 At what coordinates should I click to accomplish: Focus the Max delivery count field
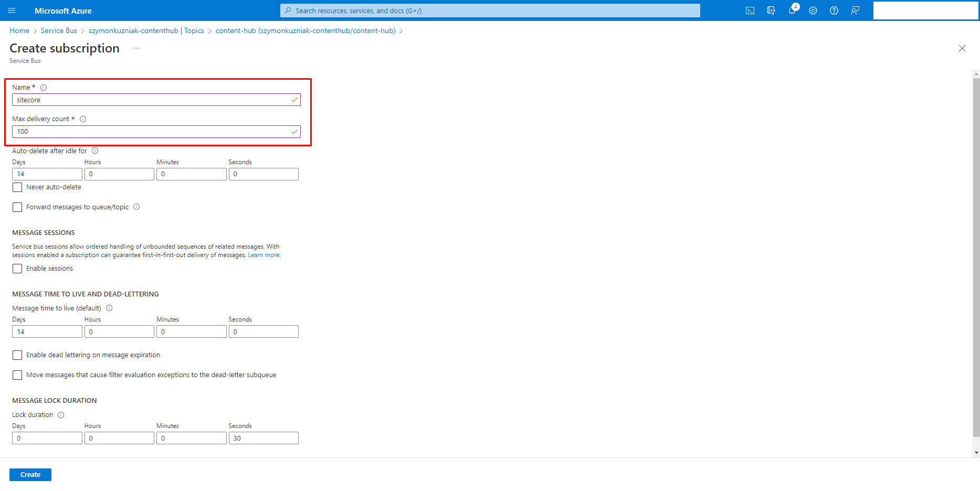(156, 132)
